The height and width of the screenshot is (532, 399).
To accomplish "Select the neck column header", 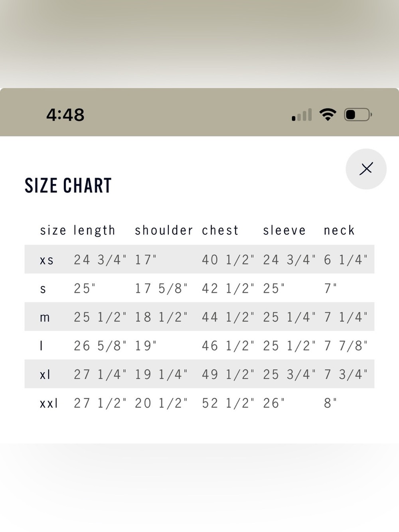I will tap(339, 230).
